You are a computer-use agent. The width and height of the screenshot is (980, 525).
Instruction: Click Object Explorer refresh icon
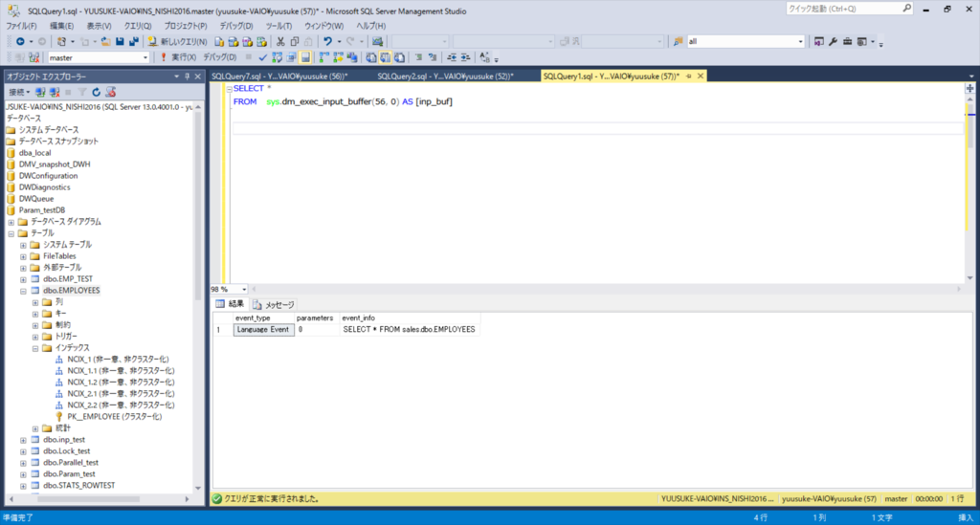[97, 93]
